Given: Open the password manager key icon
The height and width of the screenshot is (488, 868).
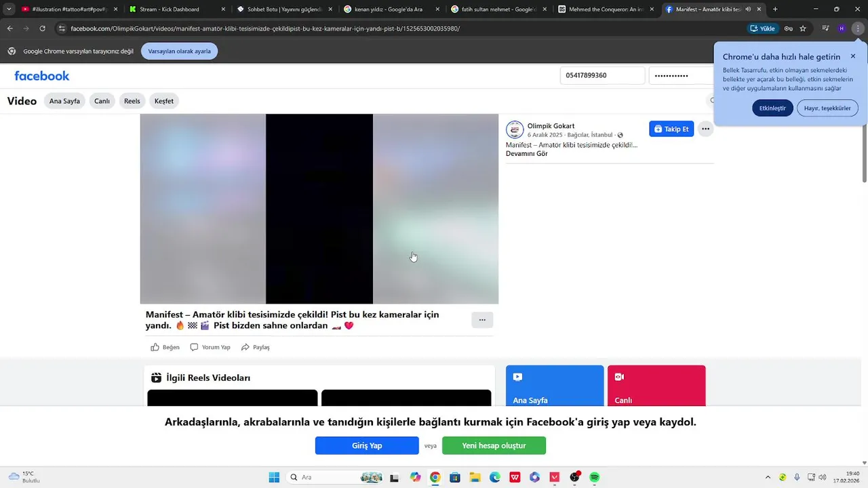Looking at the screenshot, I should coord(788,28).
